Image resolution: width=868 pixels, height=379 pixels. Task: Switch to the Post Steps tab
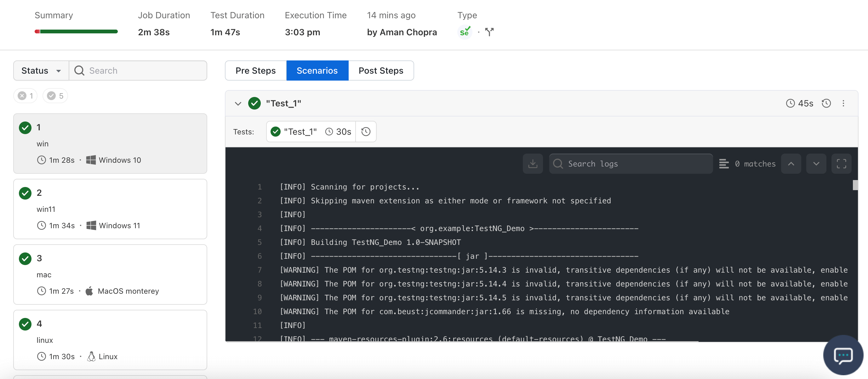tap(381, 71)
